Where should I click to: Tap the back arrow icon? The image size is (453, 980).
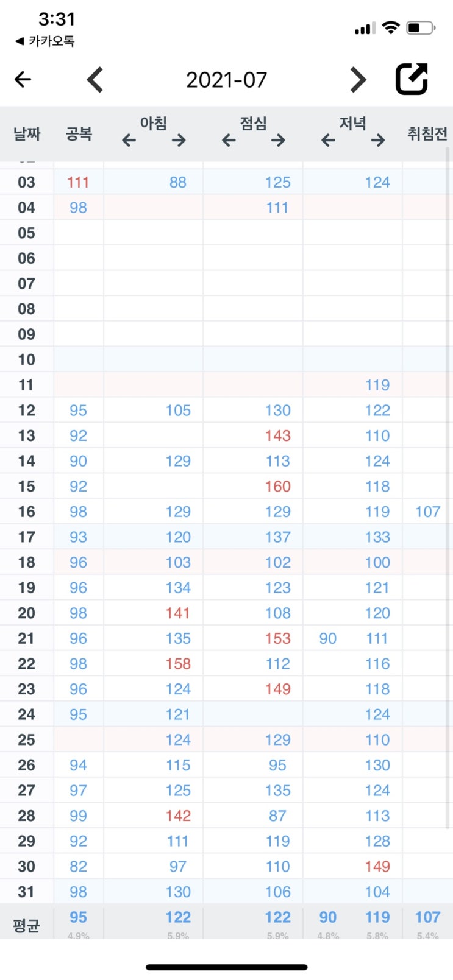click(x=23, y=79)
